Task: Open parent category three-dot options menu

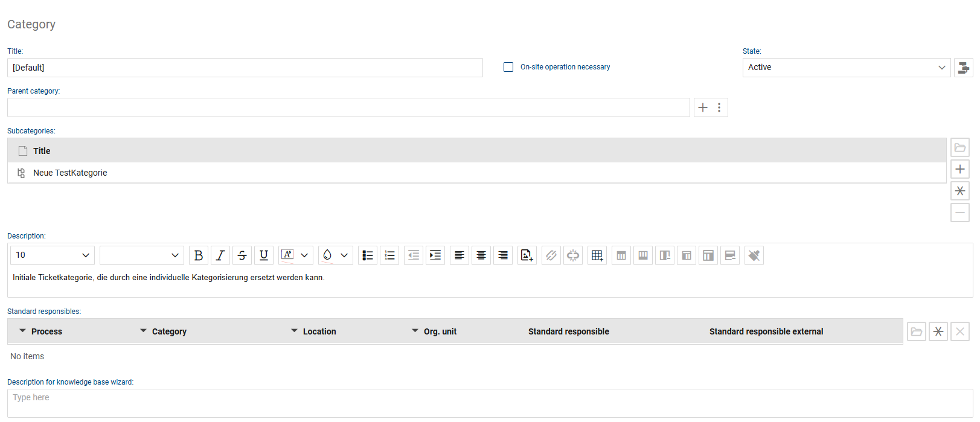Action: (x=719, y=107)
